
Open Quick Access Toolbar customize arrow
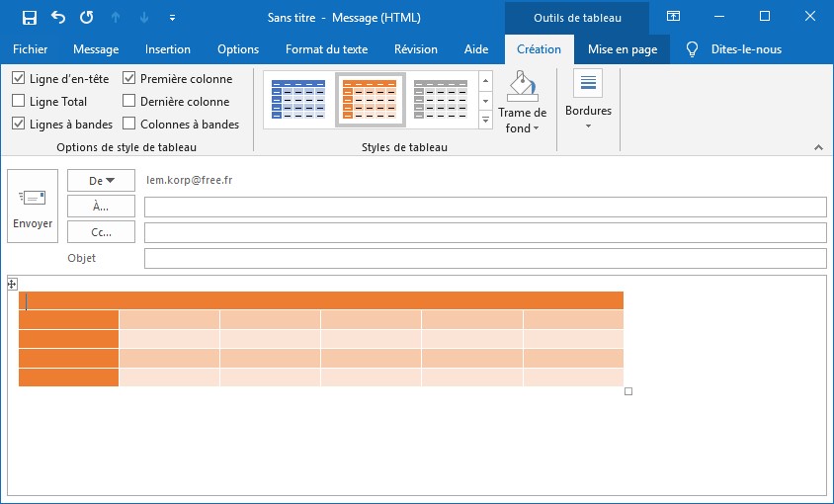coord(173,18)
